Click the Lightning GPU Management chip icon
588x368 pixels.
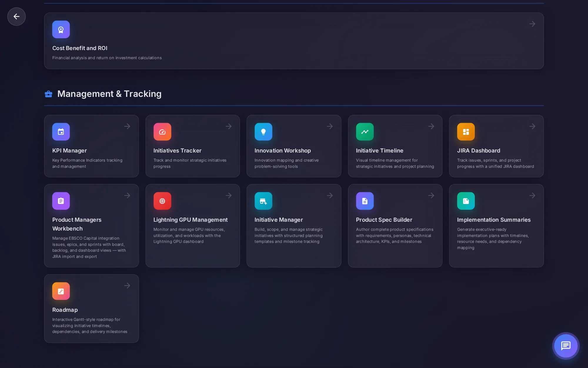(x=162, y=201)
